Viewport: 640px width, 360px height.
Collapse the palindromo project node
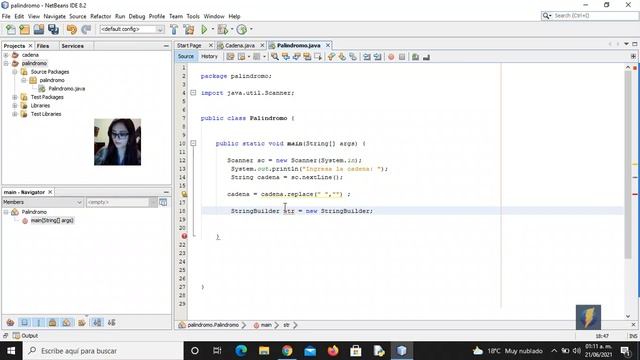6,63
